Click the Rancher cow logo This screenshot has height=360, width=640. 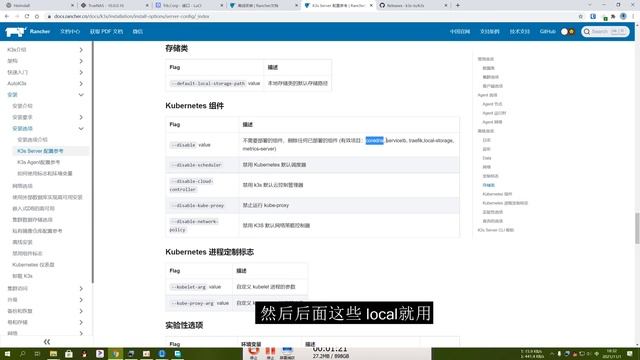pos(16,32)
